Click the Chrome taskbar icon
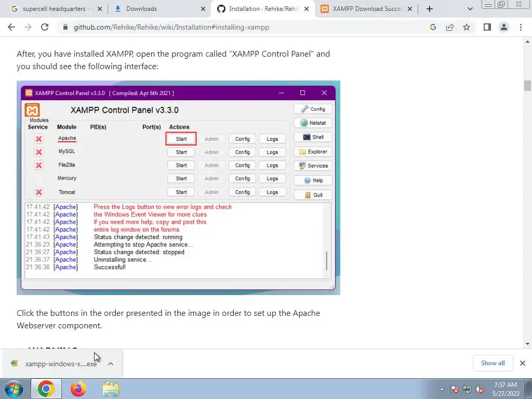 46,389
